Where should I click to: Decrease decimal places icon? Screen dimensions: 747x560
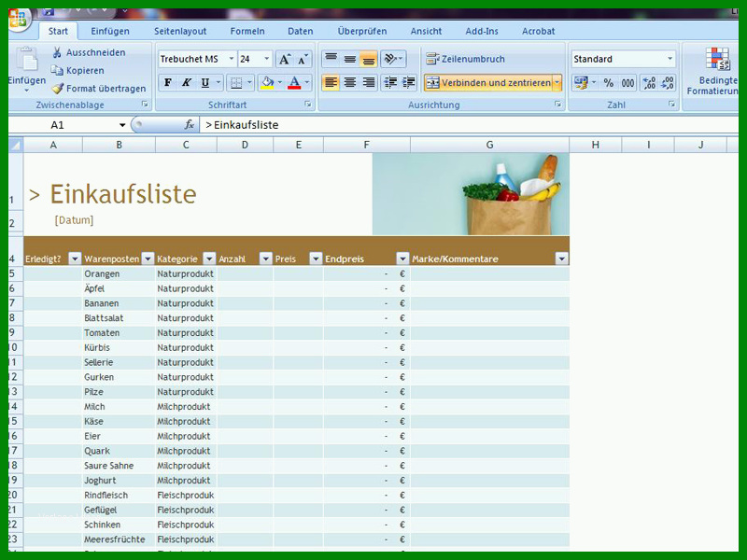[x=668, y=83]
